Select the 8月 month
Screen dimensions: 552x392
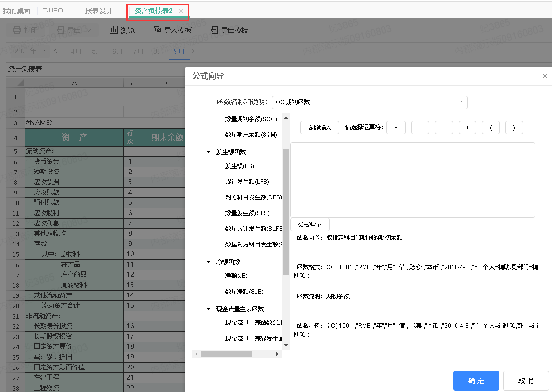point(158,51)
